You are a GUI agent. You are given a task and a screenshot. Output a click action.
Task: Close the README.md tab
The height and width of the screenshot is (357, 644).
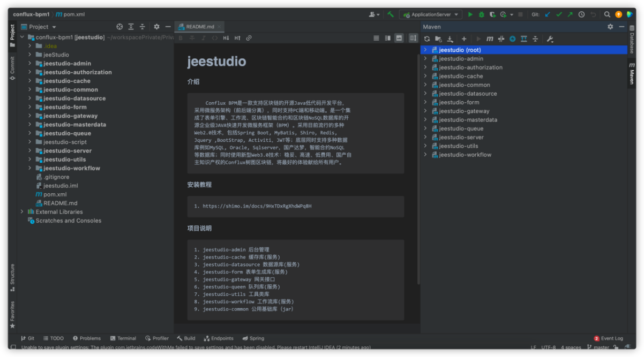pyautogui.click(x=220, y=26)
